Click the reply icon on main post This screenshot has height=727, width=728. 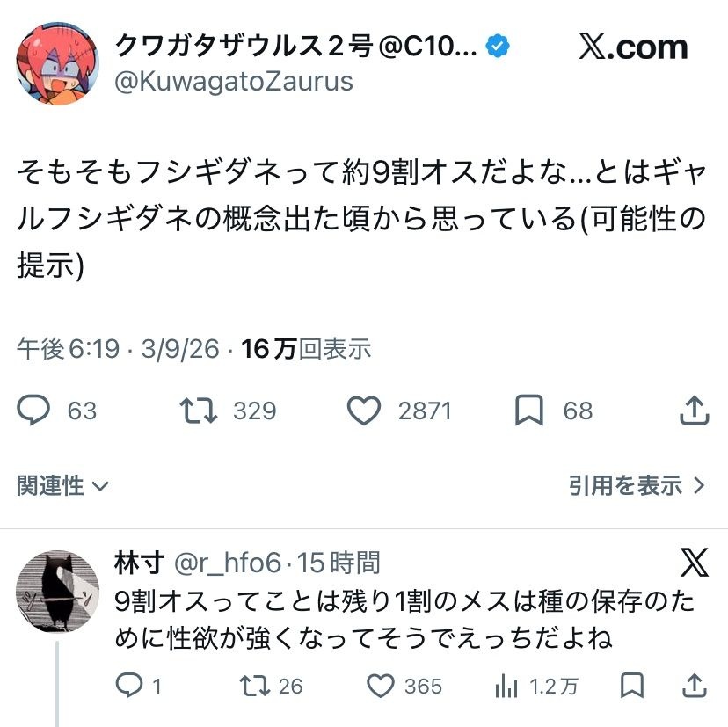(35, 411)
